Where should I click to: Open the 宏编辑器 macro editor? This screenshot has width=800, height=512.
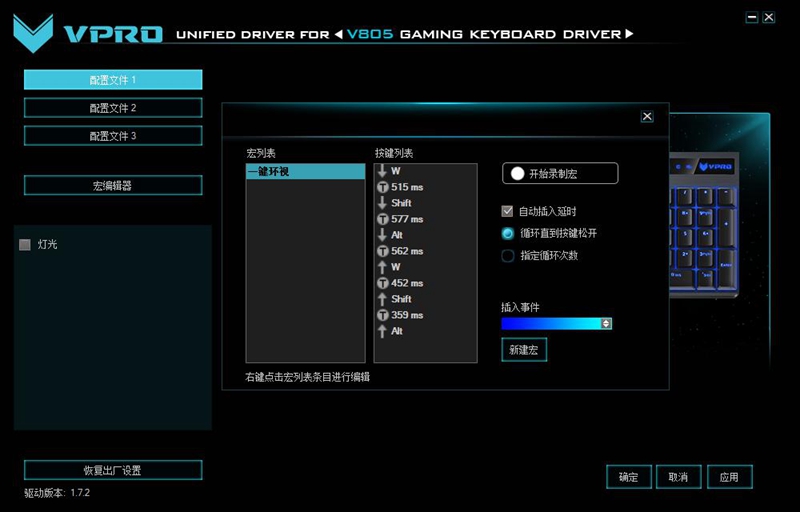point(113,186)
